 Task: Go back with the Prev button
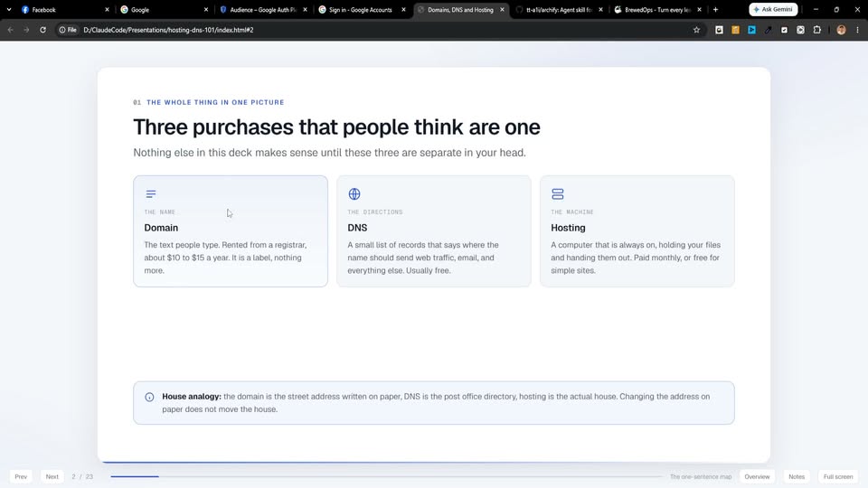pos(21,476)
